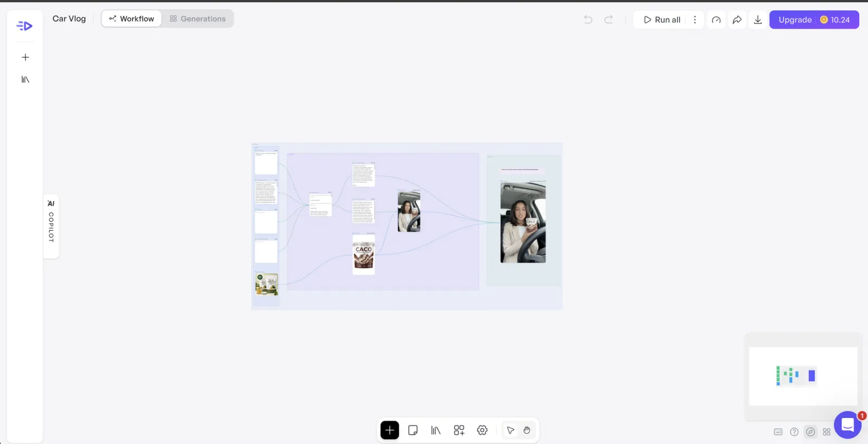Viewport: 868px width, 444px height.
Task: Click the keyboard icon at the bottom right
Action: [778, 432]
